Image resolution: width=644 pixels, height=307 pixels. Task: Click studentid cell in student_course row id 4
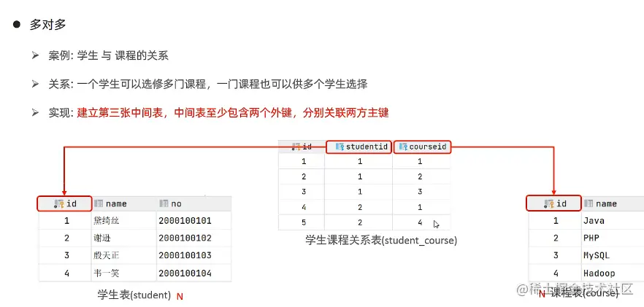point(359,208)
